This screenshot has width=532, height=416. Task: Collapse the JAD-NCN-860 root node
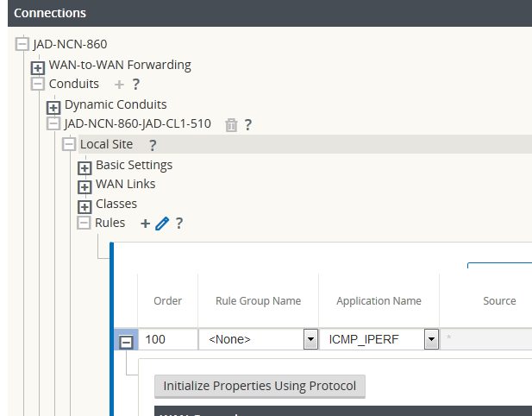tap(22, 45)
